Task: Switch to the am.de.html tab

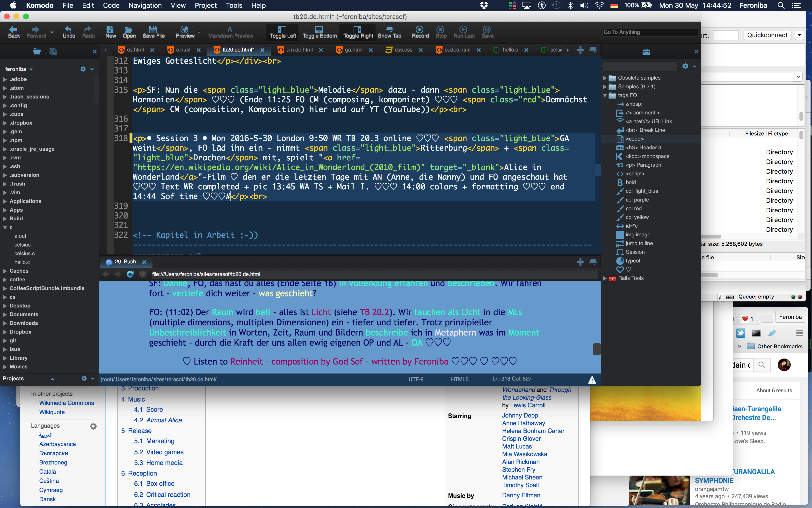Action: point(299,50)
